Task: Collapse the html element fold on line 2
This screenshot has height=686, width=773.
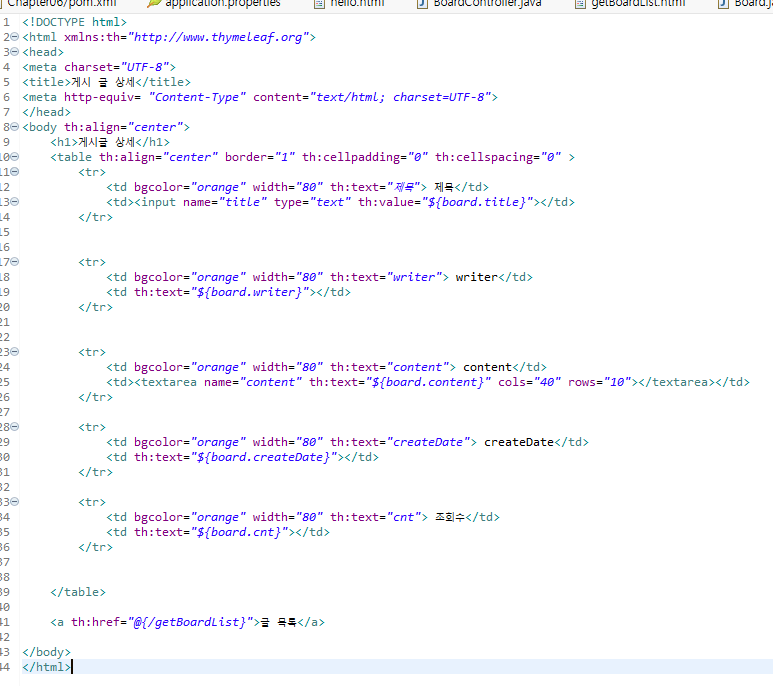Action: [15, 37]
